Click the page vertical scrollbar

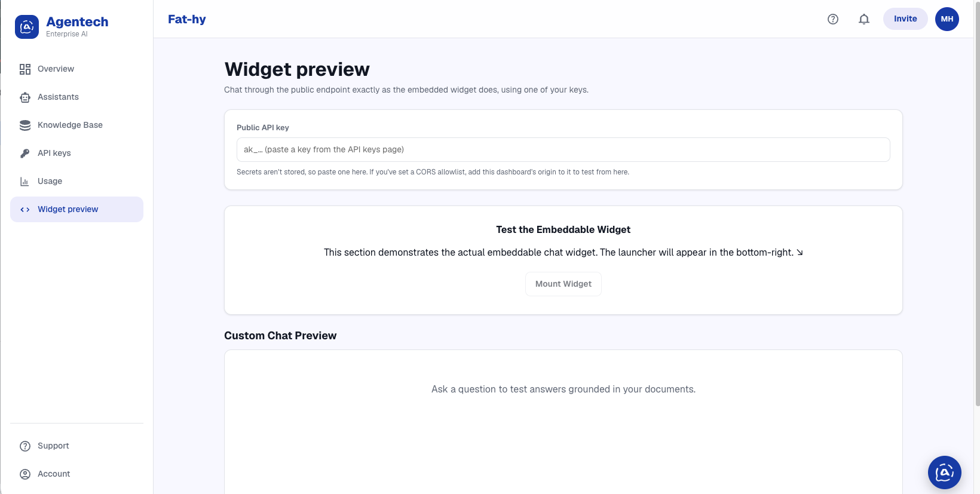pos(977,203)
